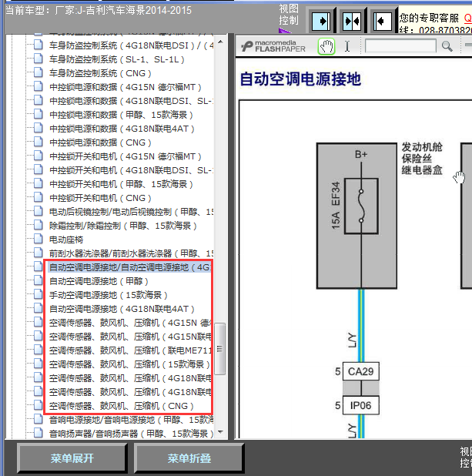472x476 pixels.
Task: Click the Macromedia FlashPaper logo
Action: (273, 46)
